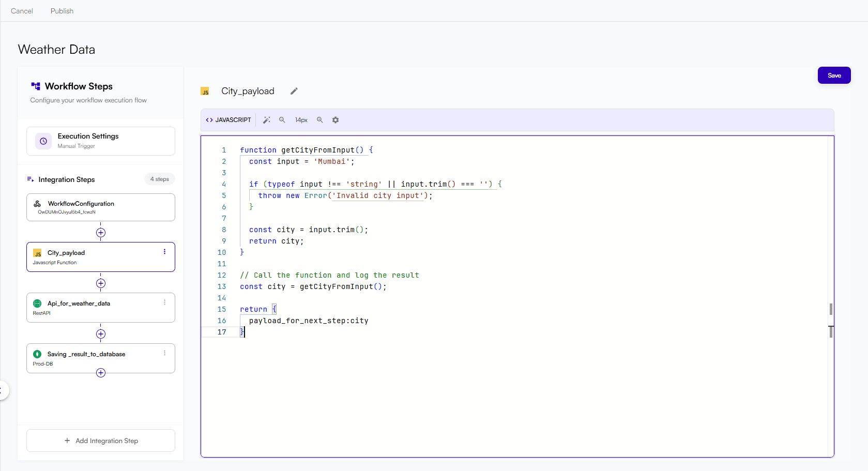
Task: Insert step below Saving _result_to_database
Action: click(x=101, y=373)
